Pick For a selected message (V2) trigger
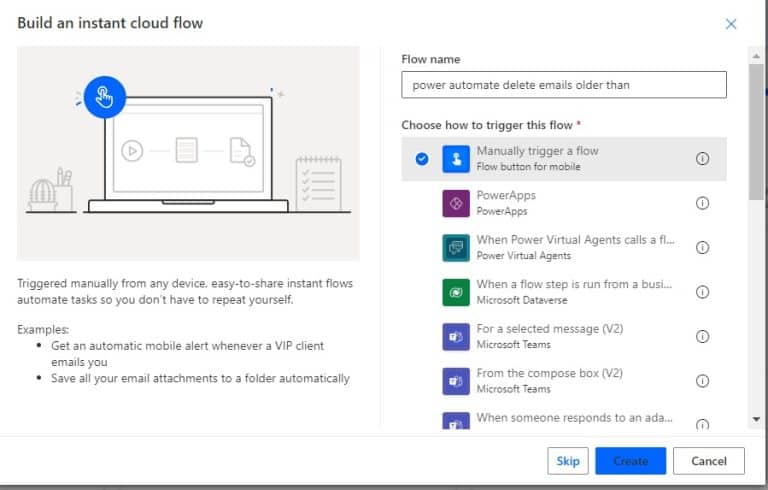This screenshot has height=490, width=768. click(x=564, y=337)
